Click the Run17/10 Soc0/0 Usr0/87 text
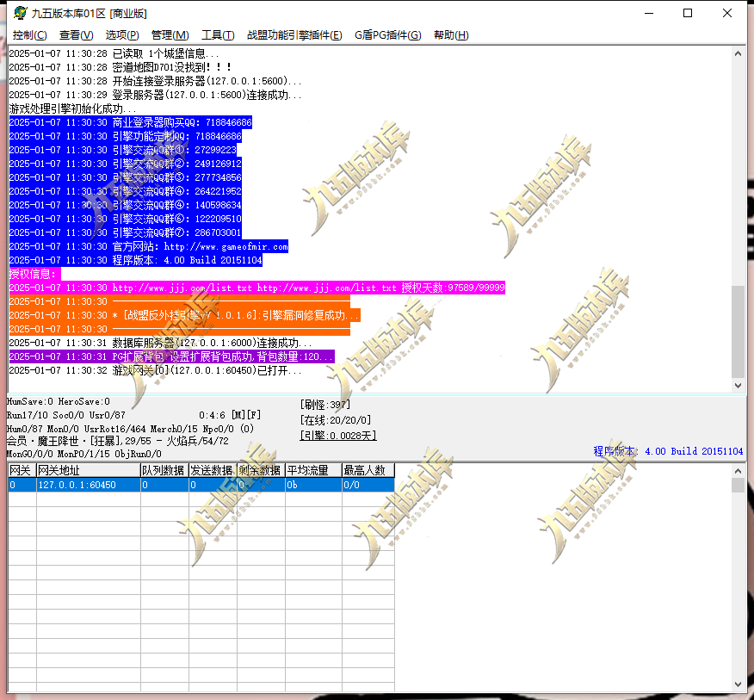 pos(66,415)
